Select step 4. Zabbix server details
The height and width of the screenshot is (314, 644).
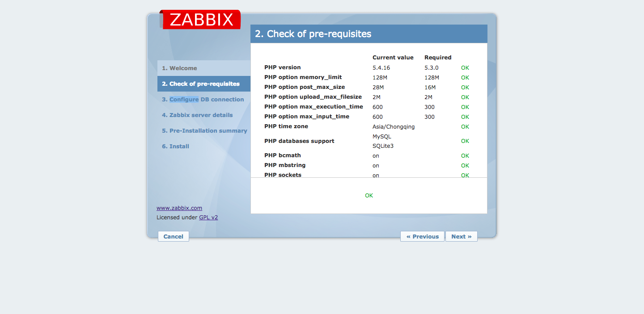pyautogui.click(x=204, y=115)
